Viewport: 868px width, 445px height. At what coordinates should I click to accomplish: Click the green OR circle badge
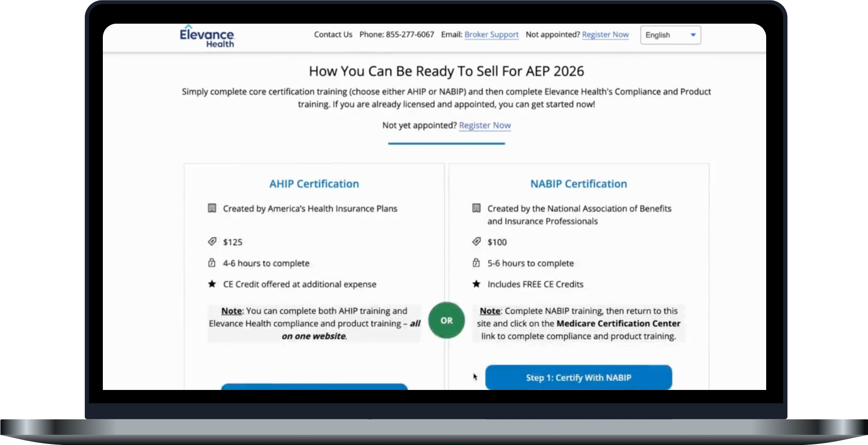tap(446, 320)
